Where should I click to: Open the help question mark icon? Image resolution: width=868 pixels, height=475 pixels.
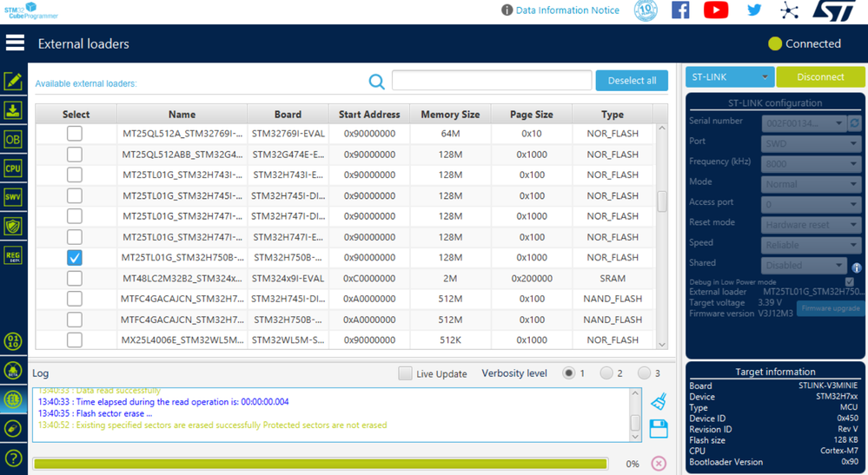click(13, 458)
